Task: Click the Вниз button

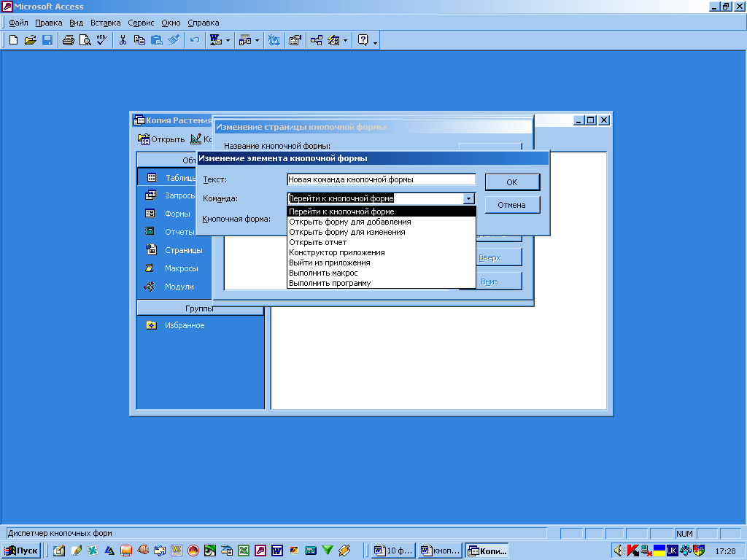Action: [x=499, y=281]
